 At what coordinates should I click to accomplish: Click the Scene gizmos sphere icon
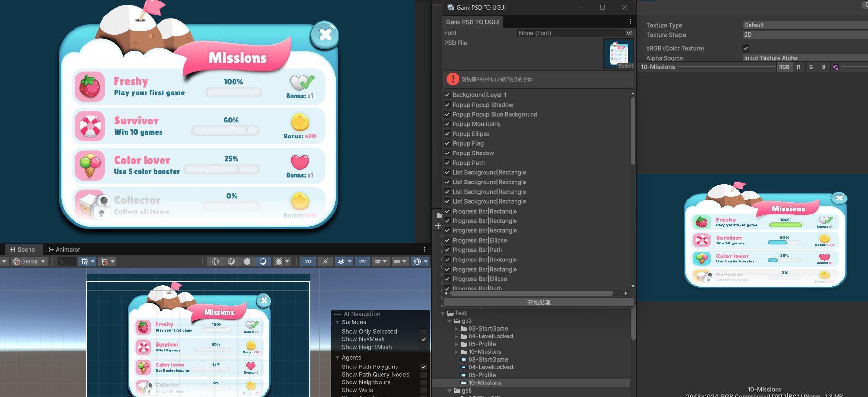417,261
